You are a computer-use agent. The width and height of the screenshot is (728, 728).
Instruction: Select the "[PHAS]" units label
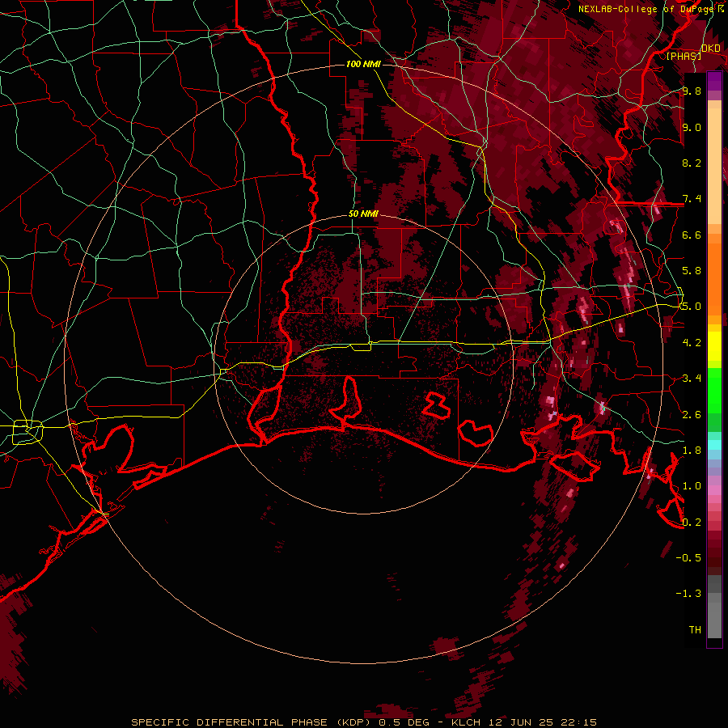[x=684, y=56]
